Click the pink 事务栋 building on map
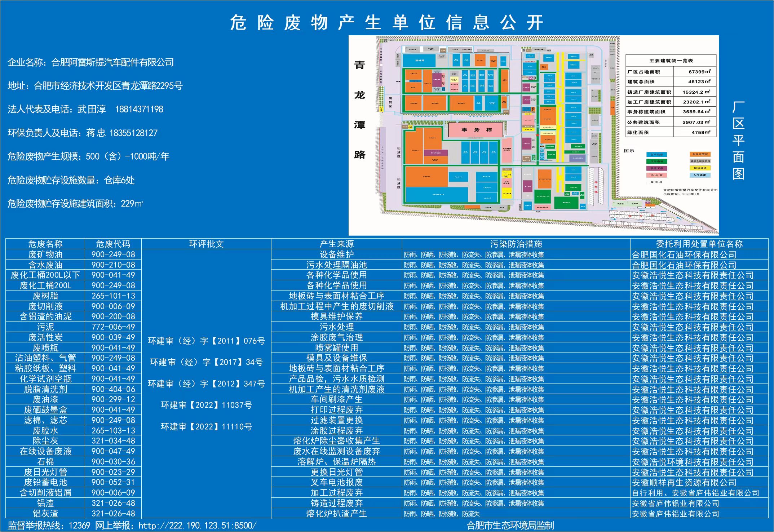Screen dimensions: 774x532 pos(476,130)
